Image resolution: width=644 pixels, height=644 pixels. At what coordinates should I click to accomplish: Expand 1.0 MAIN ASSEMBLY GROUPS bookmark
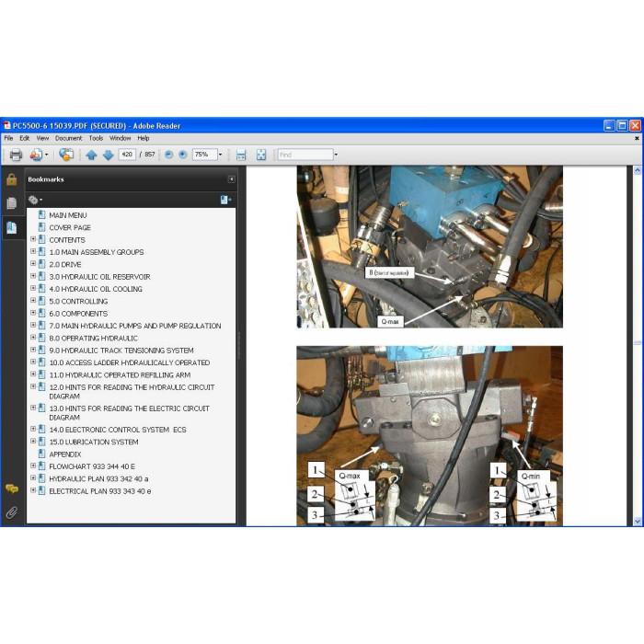pyautogui.click(x=33, y=251)
